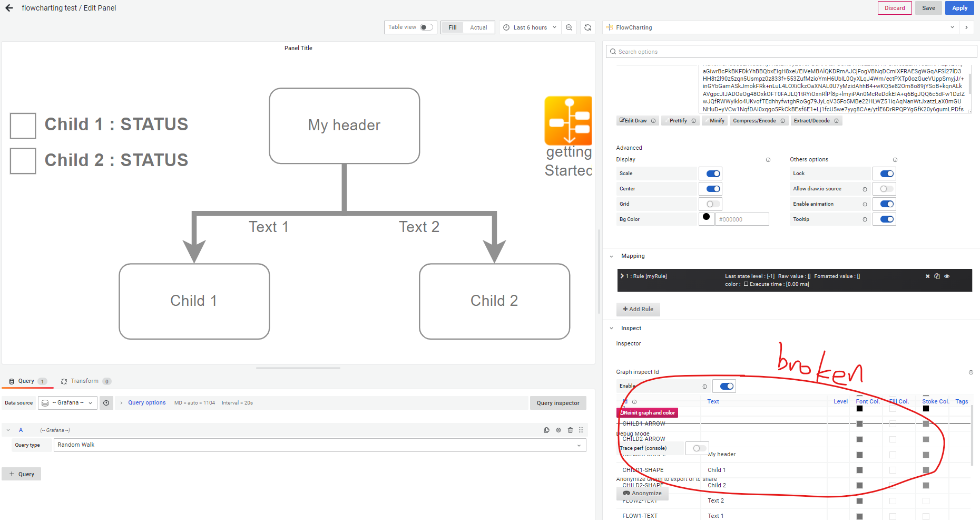Enable the Trace perf (console) toggle
This screenshot has width=980, height=520.
(x=697, y=448)
